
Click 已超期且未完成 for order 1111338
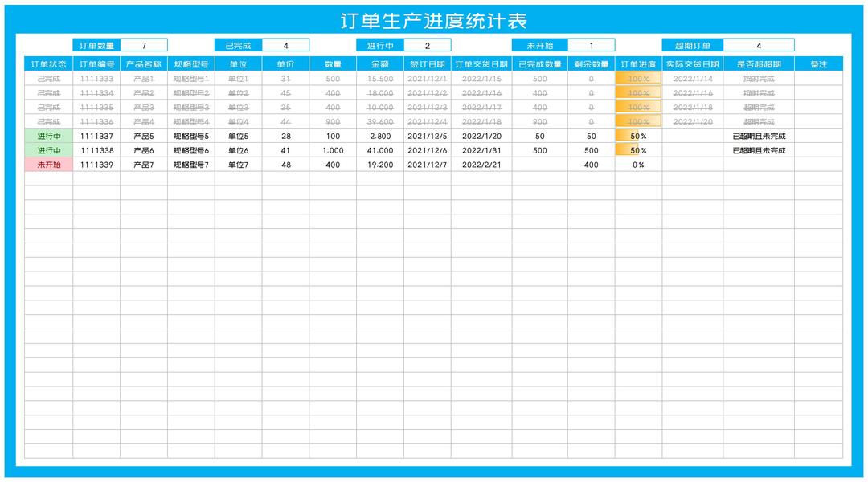(759, 150)
